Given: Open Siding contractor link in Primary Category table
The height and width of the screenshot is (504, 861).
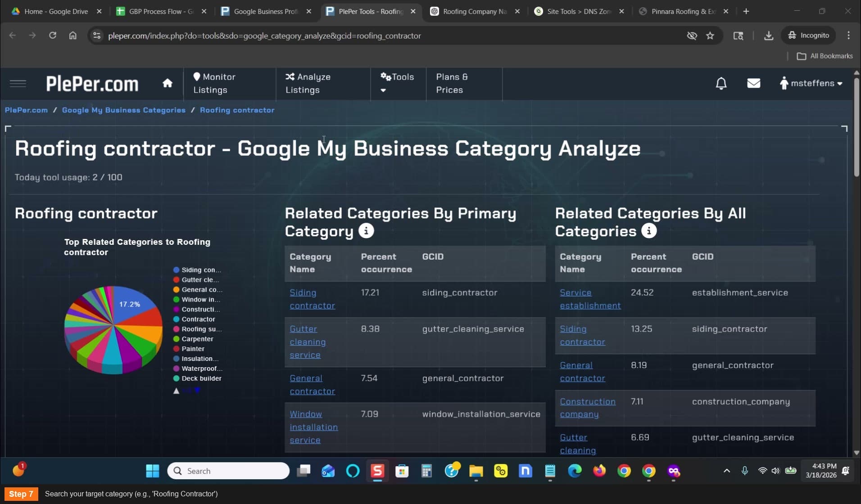Looking at the screenshot, I should 312,299.
